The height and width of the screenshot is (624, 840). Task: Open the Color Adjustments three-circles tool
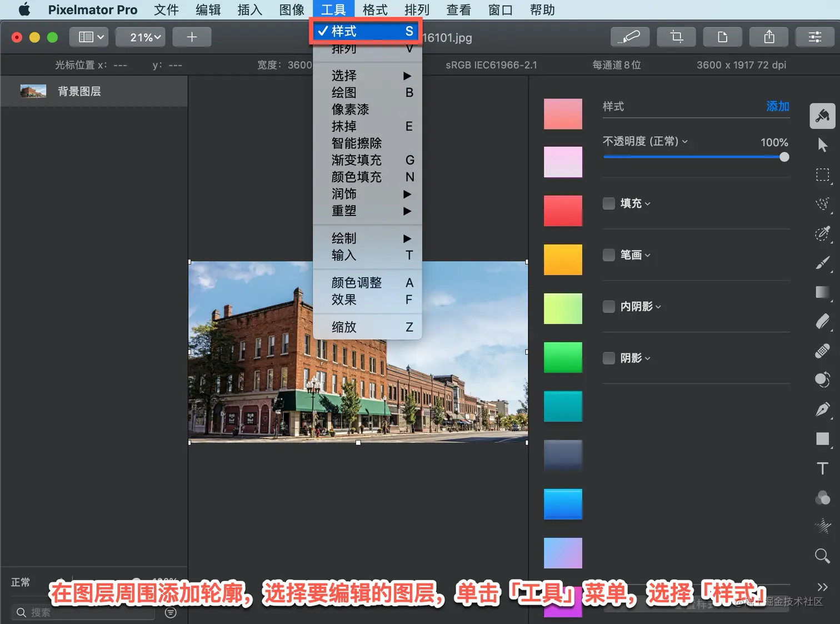[823, 497]
